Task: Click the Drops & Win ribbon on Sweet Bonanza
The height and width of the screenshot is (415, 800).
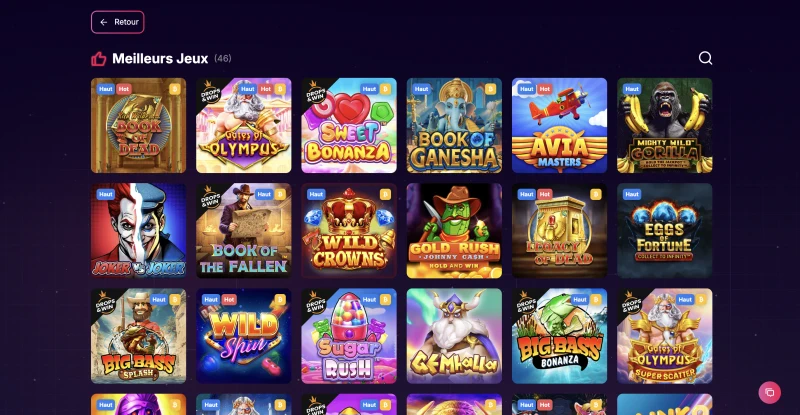Action: pyautogui.click(x=314, y=91)
